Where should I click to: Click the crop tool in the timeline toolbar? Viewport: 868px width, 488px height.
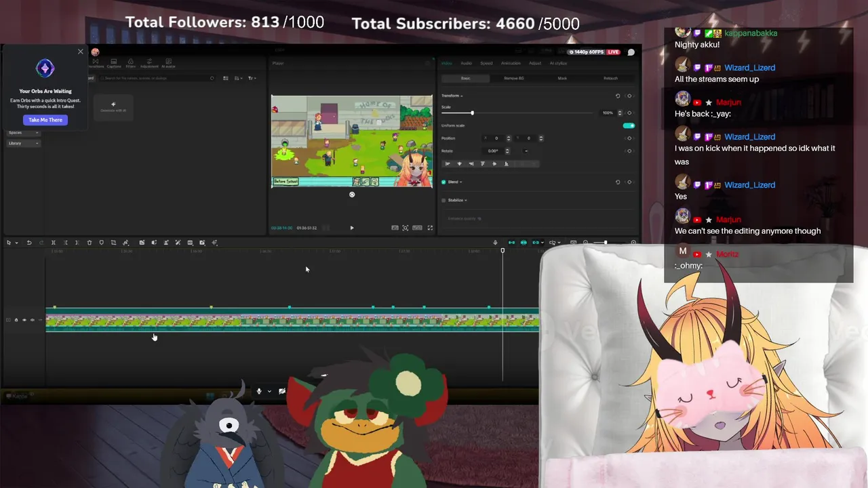[113, 243]
